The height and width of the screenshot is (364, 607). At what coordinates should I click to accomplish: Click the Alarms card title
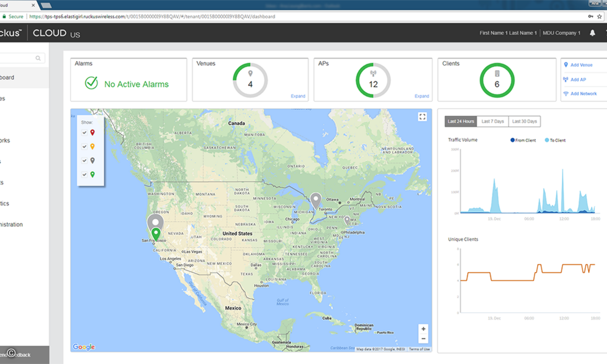83,64
